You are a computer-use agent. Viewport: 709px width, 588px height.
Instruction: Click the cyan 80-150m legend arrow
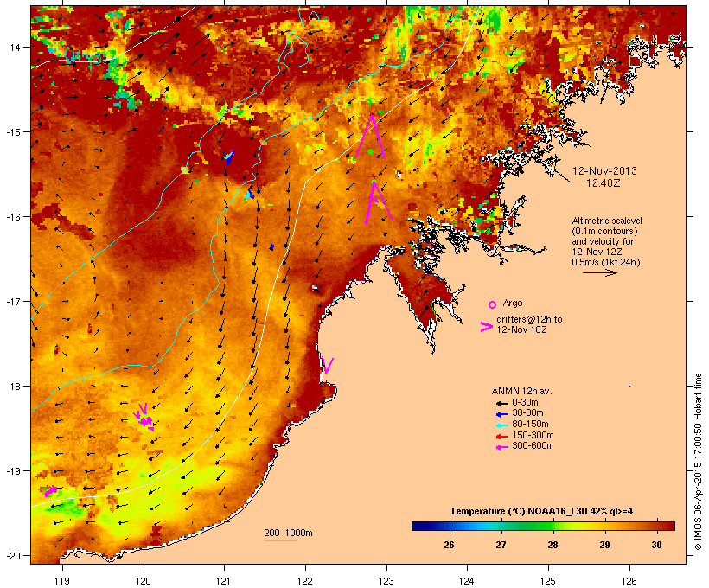(x=501, y=425)
